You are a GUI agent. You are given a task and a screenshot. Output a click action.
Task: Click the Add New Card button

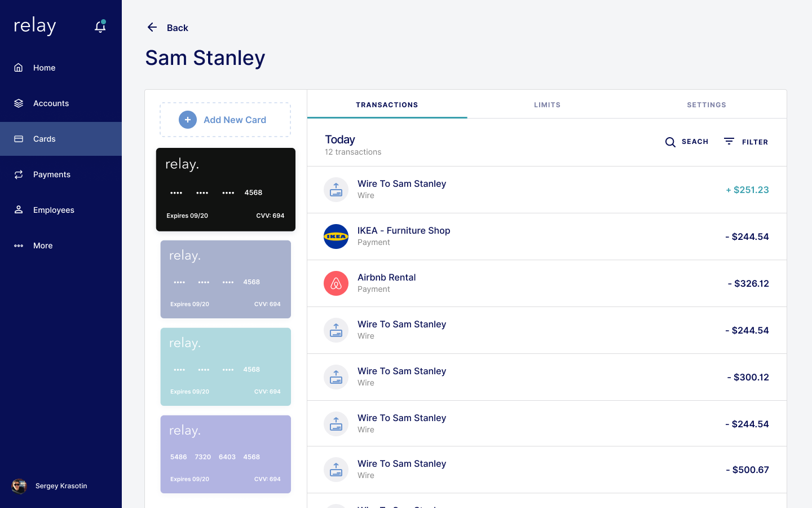(226, 120)
